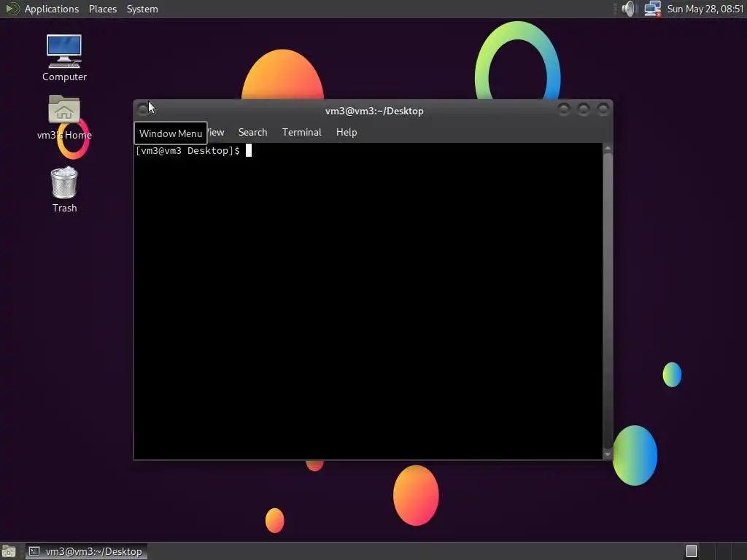Screen dimensions: 747x560
Task: Open the Places menu
Action: (x=102, y=9)
